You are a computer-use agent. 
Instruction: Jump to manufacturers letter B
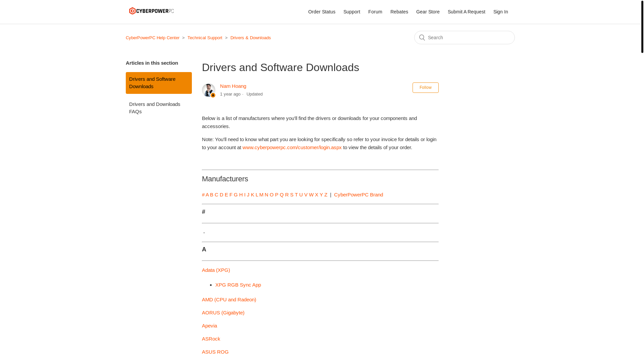click(x=212, y=195)
